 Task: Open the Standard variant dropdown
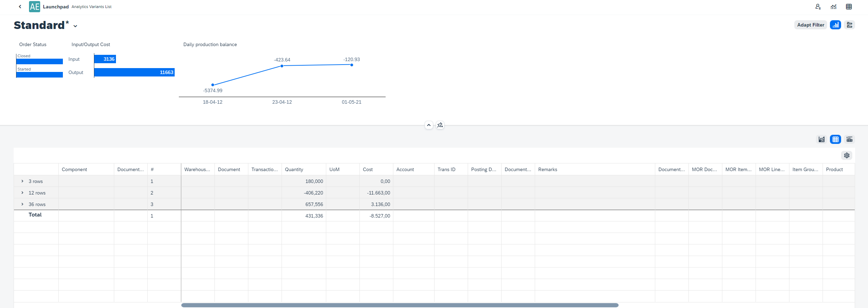(75, 26)
